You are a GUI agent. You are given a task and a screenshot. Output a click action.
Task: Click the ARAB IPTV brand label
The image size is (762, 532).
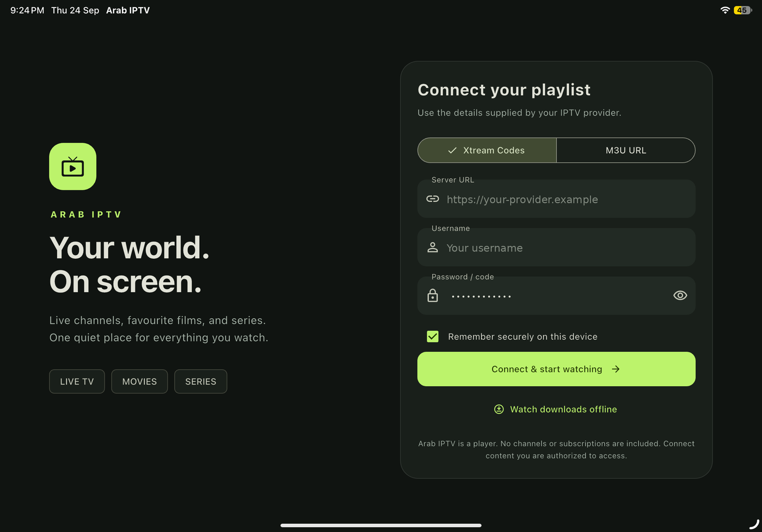[x=86, y=214]
